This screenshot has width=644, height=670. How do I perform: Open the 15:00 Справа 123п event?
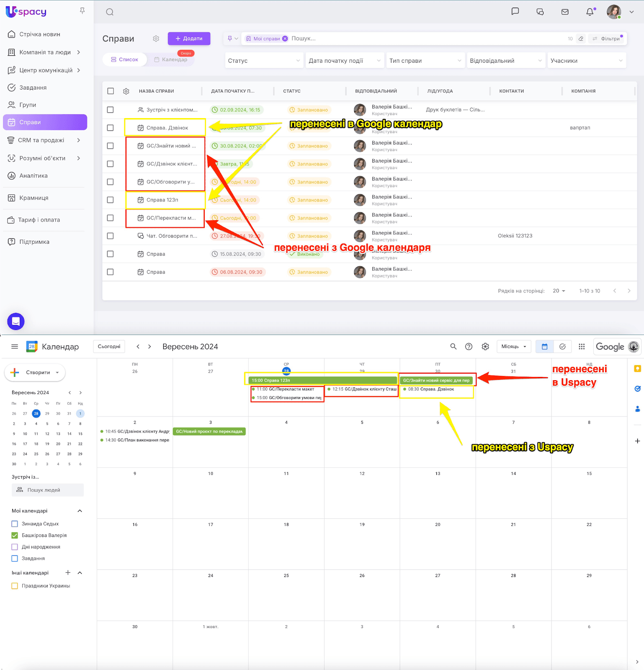click(323, 381)
